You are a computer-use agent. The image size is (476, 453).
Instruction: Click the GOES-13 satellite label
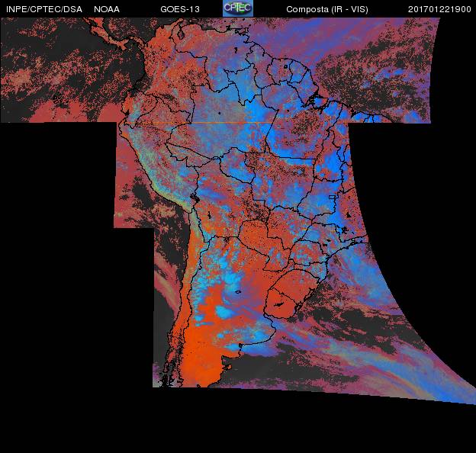point(180,9)
